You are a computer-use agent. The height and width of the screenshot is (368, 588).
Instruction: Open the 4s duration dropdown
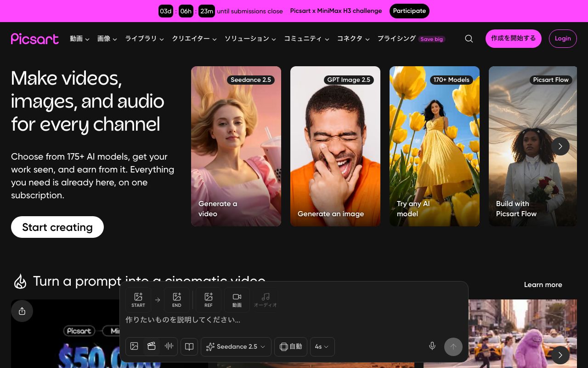[322, 346]
